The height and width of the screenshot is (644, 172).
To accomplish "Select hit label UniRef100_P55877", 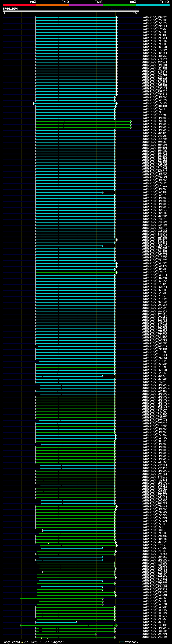I will point(154,494).
